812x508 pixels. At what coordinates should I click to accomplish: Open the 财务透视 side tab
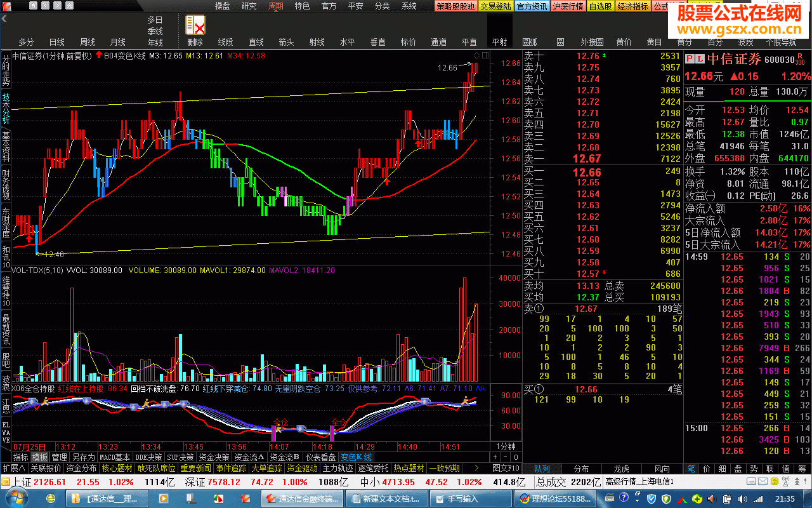6,185
